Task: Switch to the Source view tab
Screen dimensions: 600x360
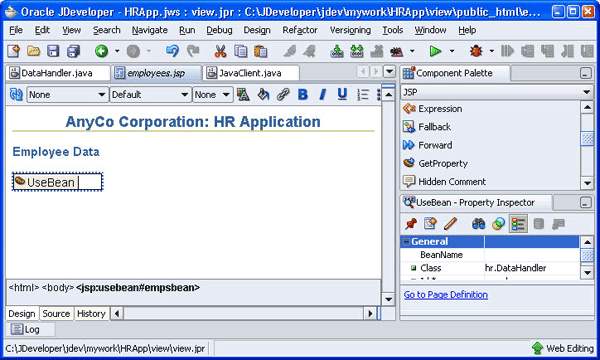Action: 56,314
